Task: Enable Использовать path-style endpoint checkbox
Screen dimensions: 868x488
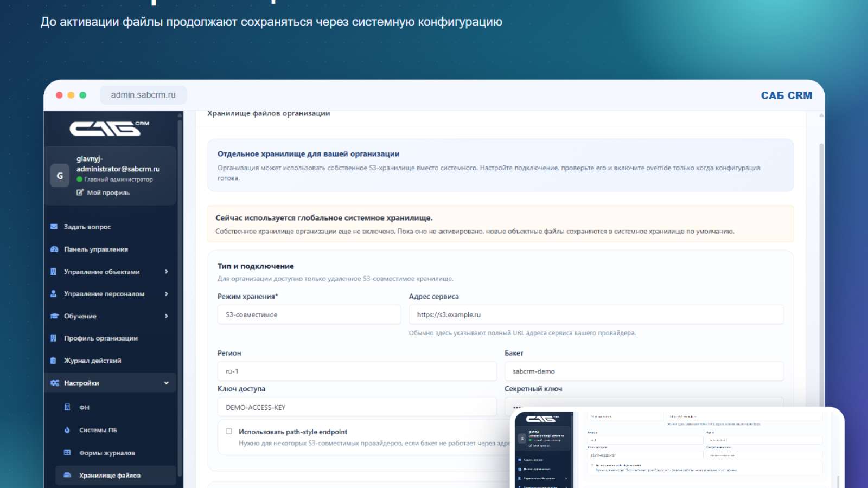Action: [x=229, y=432]
